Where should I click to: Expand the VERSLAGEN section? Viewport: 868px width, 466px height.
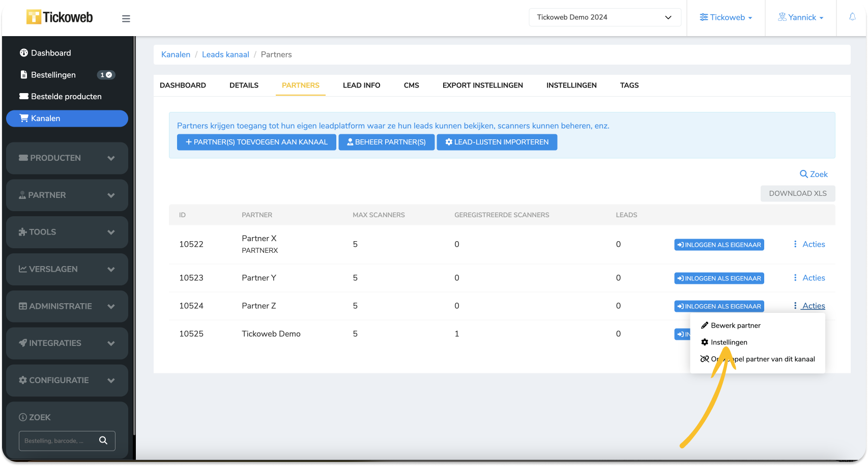click(x=67, y=269)
